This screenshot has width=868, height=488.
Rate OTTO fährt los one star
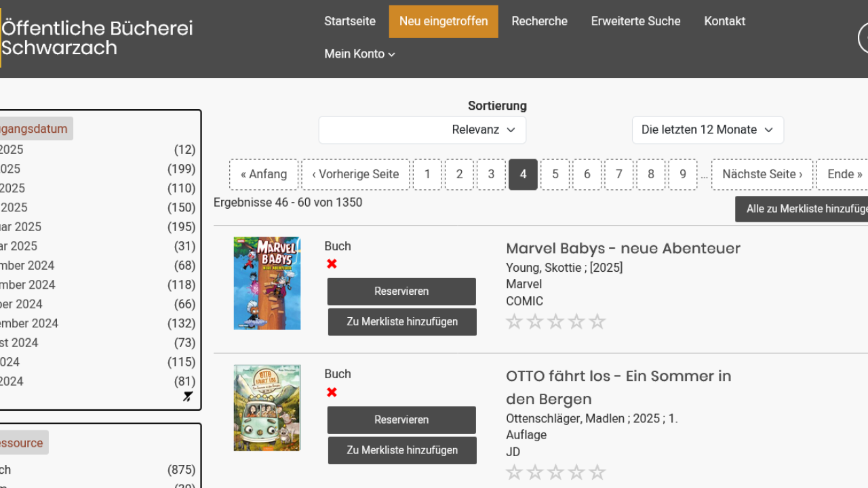(x=515, y=472)
